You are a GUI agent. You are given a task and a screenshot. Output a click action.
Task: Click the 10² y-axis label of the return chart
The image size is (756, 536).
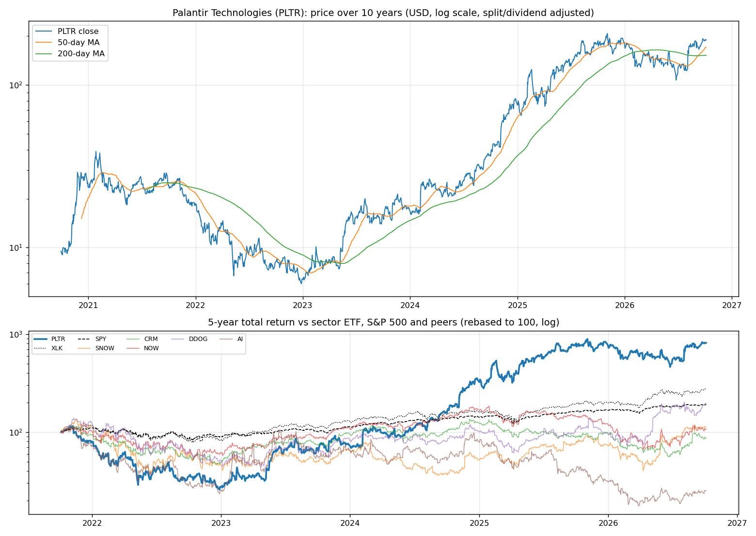pyautogui.click(x=17, y=432)
